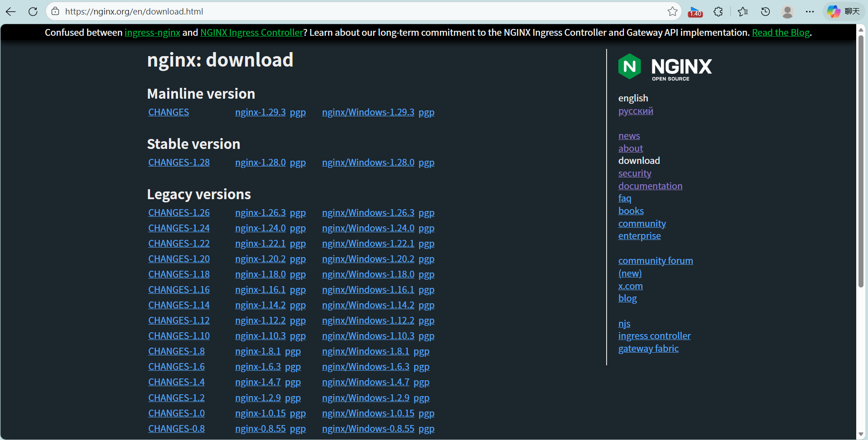Open pgp signature for nginx/Windows-1.2.9

[421, 398]
